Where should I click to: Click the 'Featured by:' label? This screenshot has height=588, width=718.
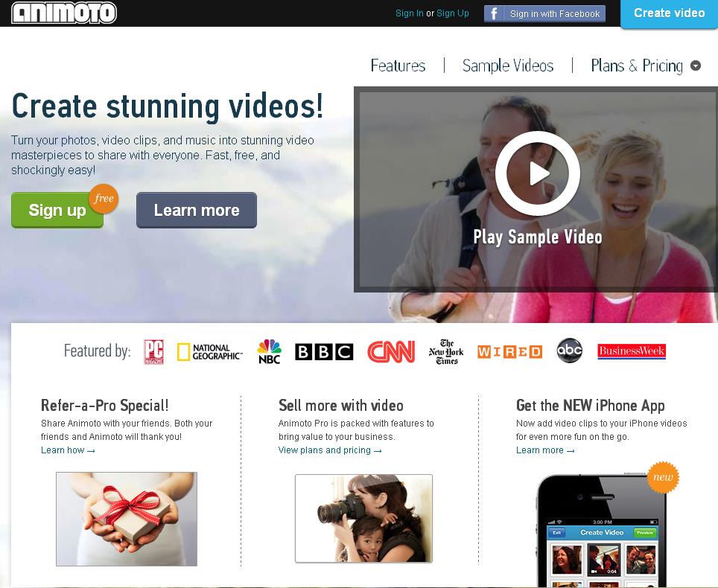pos(97,351)
